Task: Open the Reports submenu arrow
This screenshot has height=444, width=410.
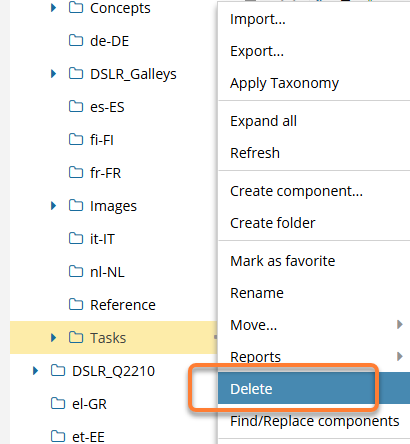Action: click(400, 356)
